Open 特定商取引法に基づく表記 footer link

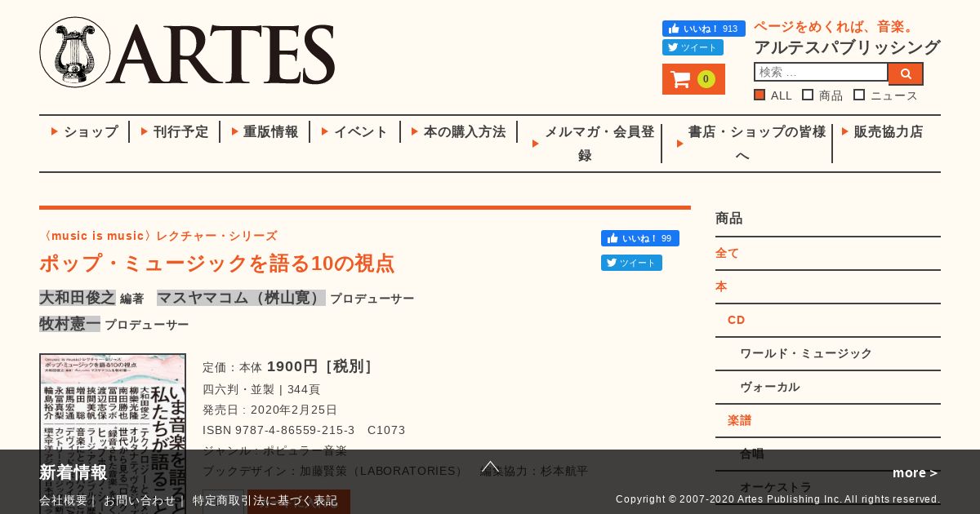click(x=265, y=500)
